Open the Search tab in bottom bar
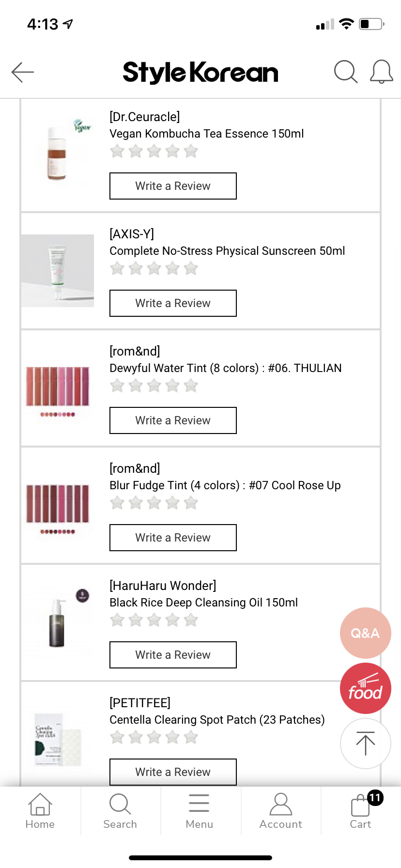The width and height of the screenshot is (401, 868). (120, 811)
